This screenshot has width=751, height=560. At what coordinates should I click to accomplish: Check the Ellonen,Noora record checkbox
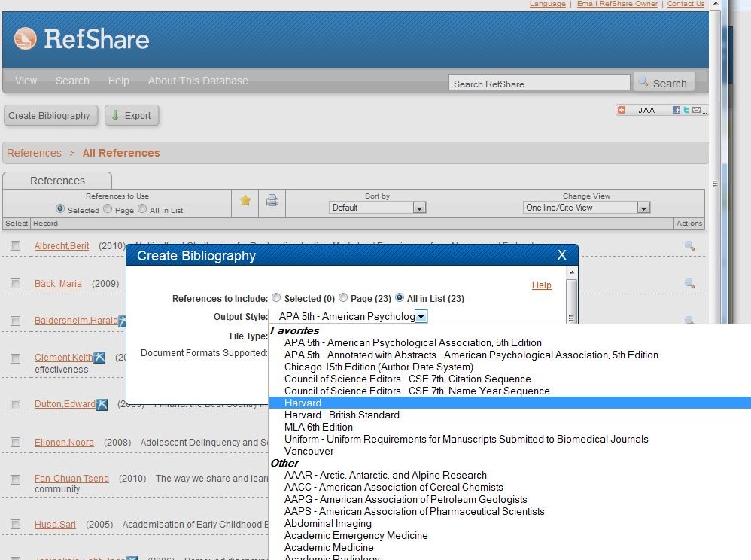16,442
